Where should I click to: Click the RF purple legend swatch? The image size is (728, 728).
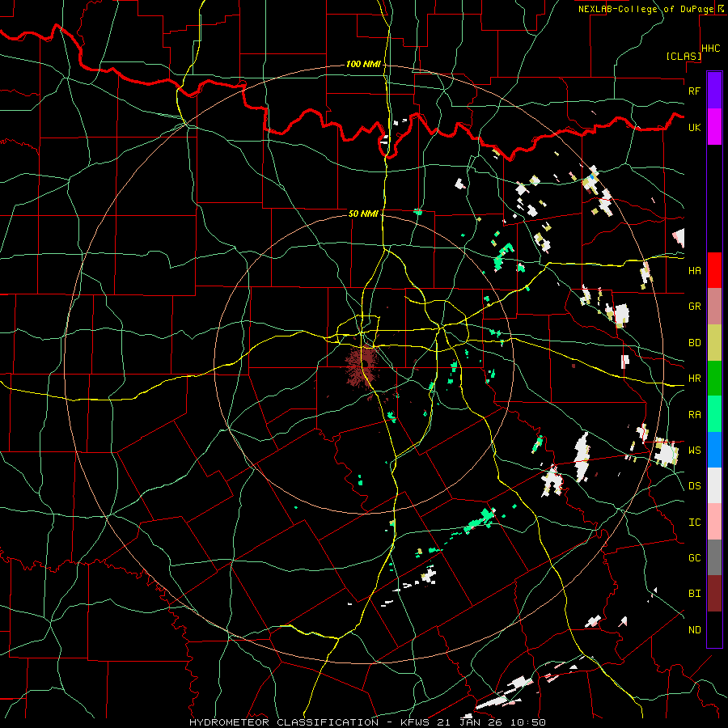pyautogui.click(x=714, y=91)
